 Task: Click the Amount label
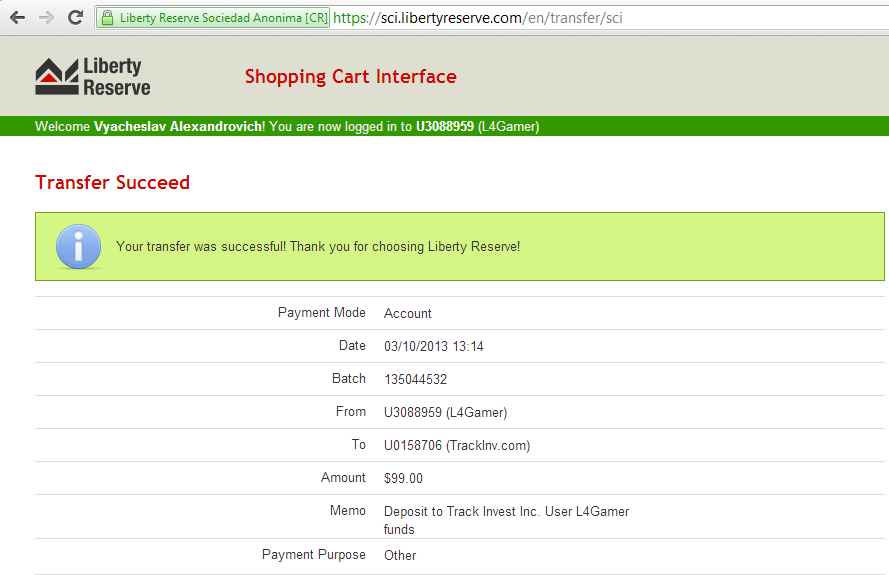pos(343,477)
